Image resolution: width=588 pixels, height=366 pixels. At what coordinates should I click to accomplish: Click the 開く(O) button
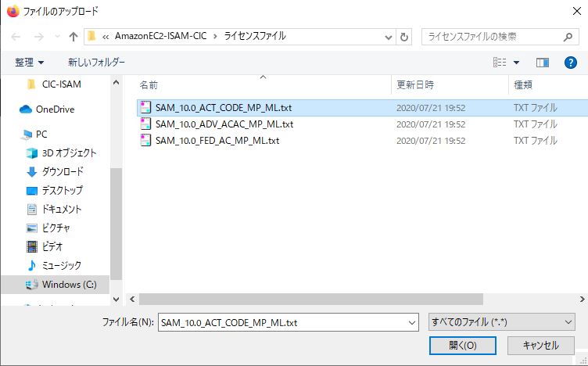tap(463, 346)
